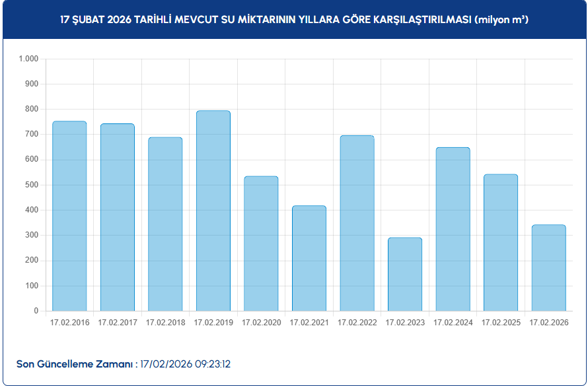This screenshot has height=386, width=588.
Task: Click the 17.02.2023 x-axis label
Action: pos(405,323)
